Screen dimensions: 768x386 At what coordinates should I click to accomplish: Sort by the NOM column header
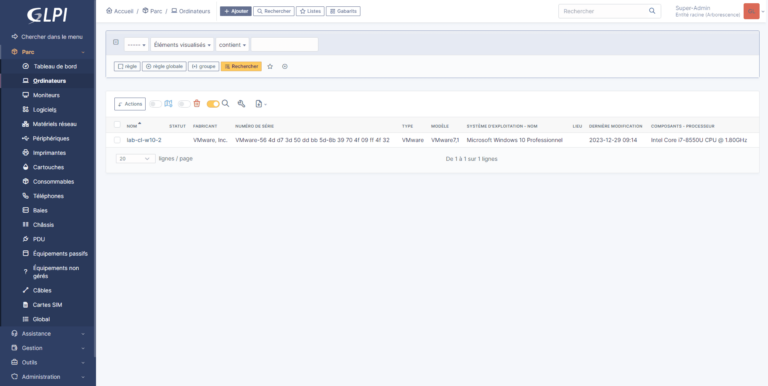(x=132, y=126)
